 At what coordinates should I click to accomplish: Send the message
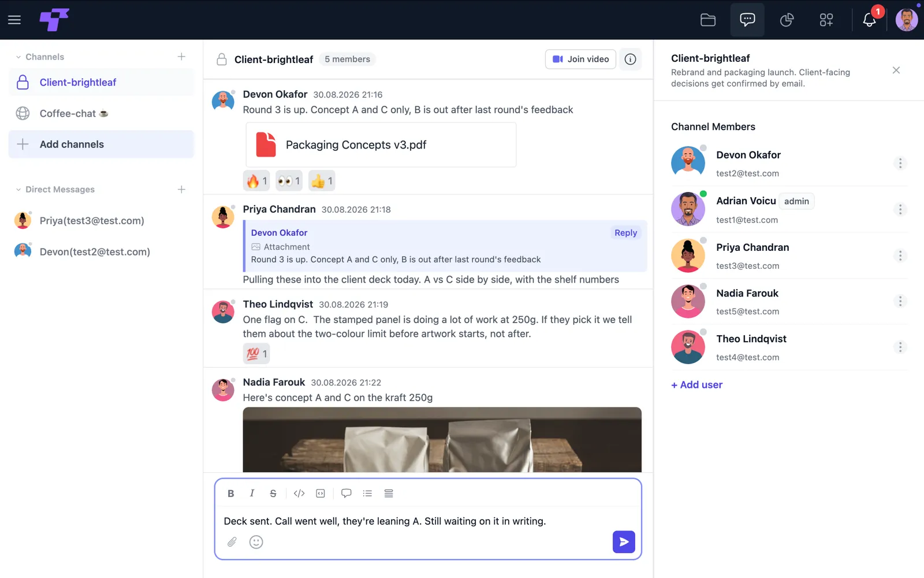click(x=624, y=542)
